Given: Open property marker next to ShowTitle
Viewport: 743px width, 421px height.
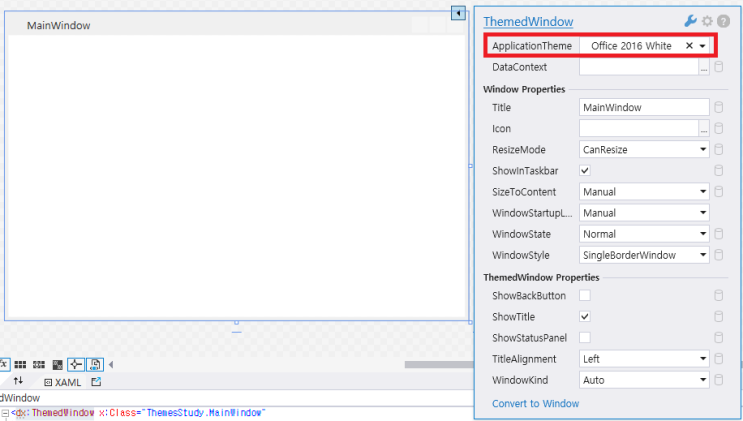Looking at the screenshot, I should [718, 317].
